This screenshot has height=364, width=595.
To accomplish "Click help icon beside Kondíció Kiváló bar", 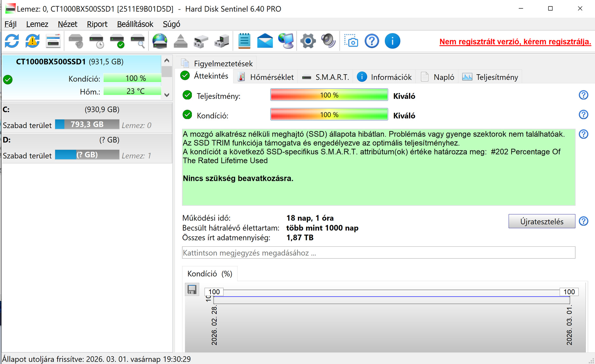I will [x=583, y=115].
